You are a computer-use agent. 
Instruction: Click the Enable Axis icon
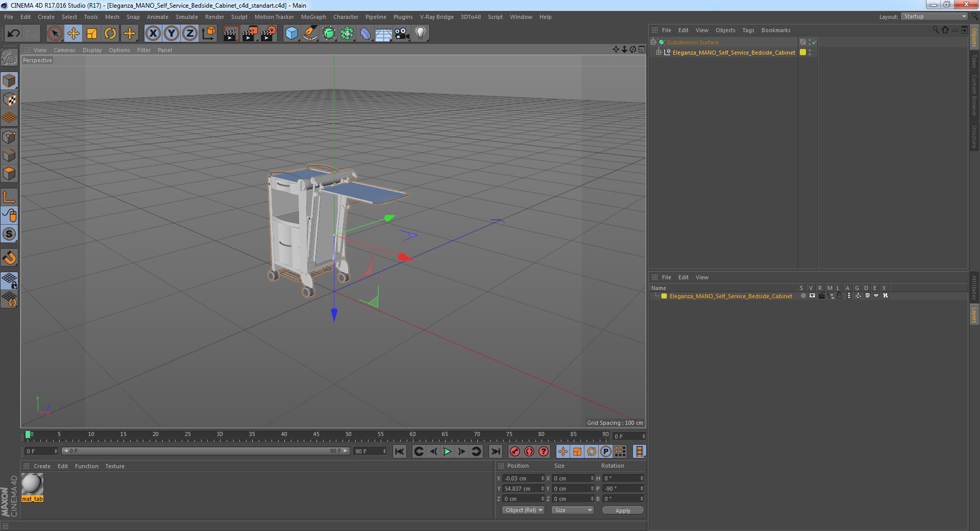pos(9,197)
